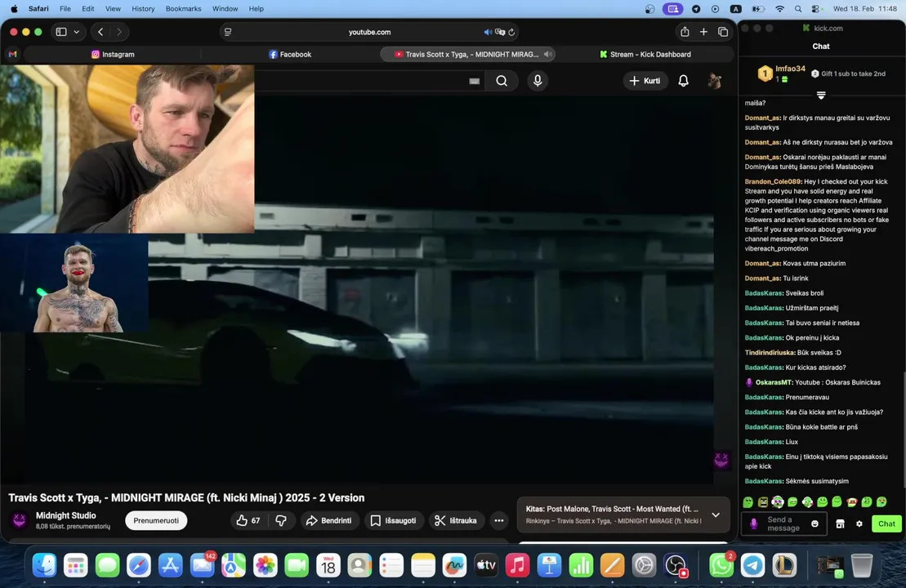Open the YouTube account avatar menu
906x588 pixels.
click(715, 81)
